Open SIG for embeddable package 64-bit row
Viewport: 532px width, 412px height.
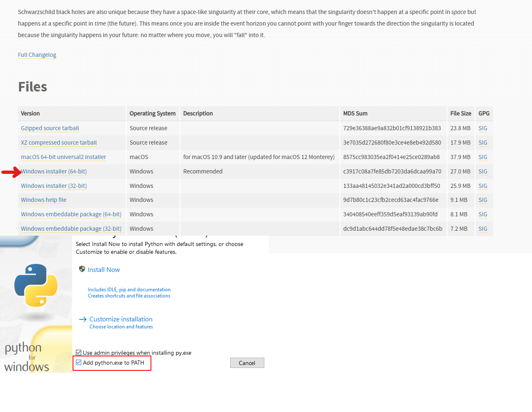[x=483, y=214]
